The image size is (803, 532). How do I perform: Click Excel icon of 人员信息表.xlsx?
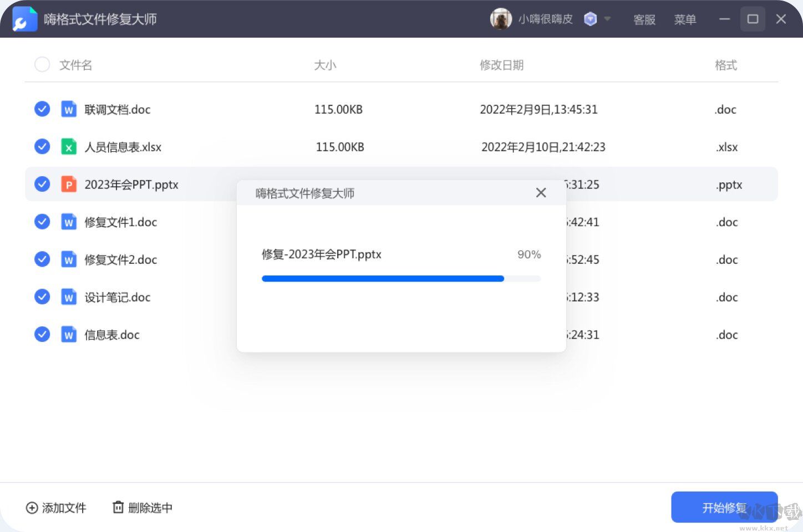(68, 147)
